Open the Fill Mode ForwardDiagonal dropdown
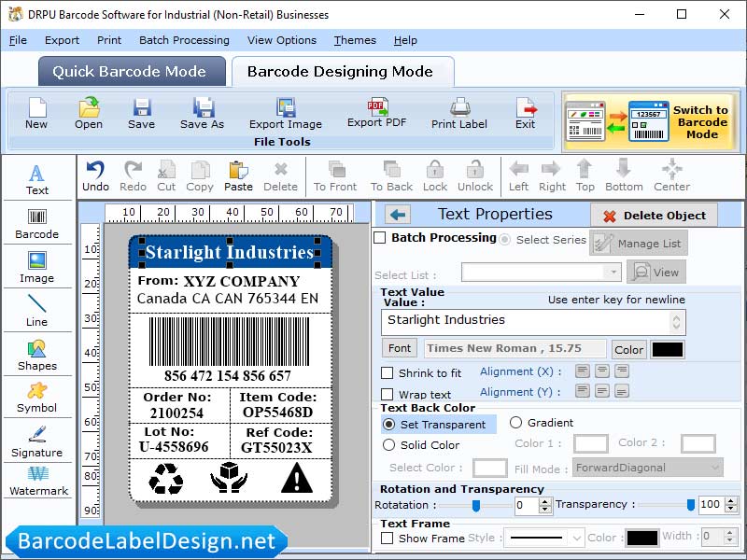 (x=648, y=468)
